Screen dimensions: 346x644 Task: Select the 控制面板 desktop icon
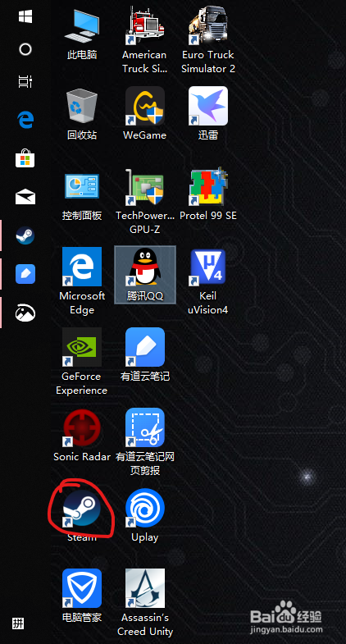tap(82, 195)
